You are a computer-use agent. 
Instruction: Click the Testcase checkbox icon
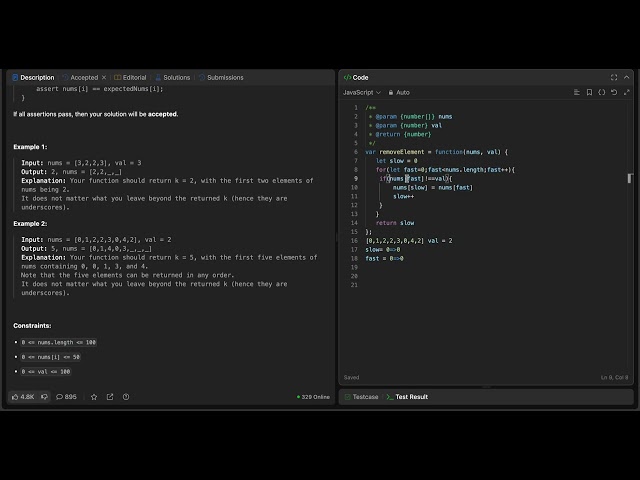[x=347, y=397]
